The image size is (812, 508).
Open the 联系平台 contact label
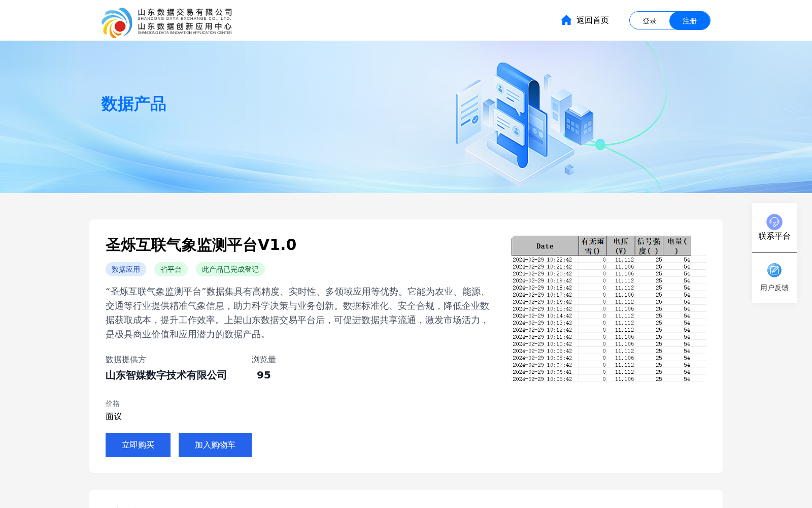pyautogui.click(x=774, y=236)
